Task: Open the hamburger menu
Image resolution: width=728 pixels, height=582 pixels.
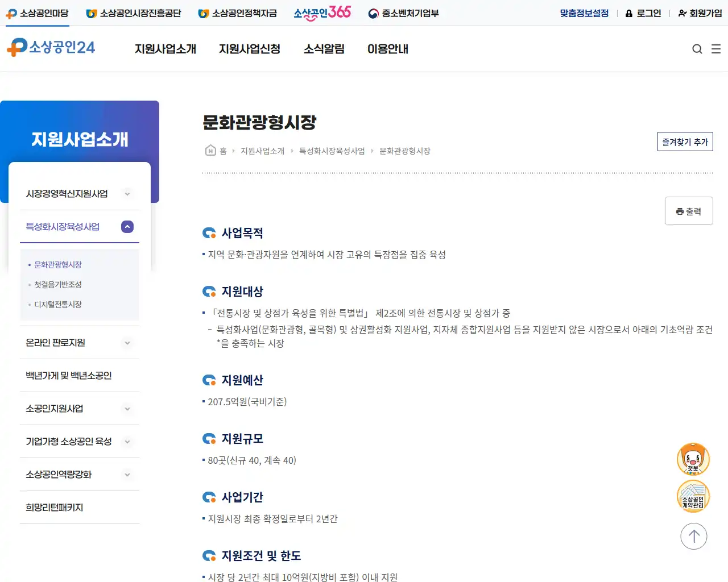Action: [x=716, y=49]
